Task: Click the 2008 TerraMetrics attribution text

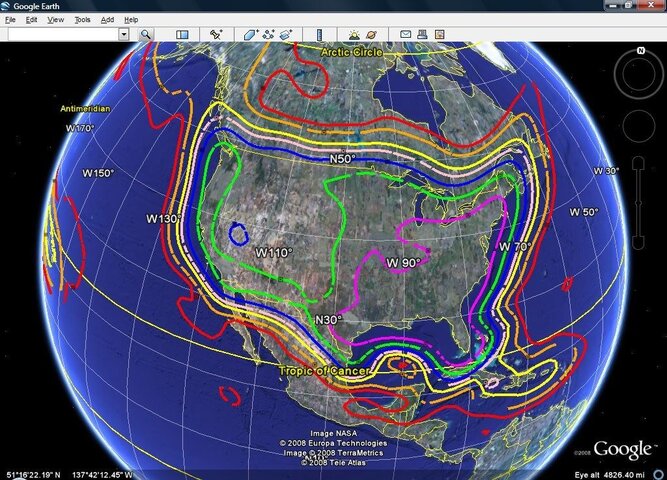Action: pos(334,453)
